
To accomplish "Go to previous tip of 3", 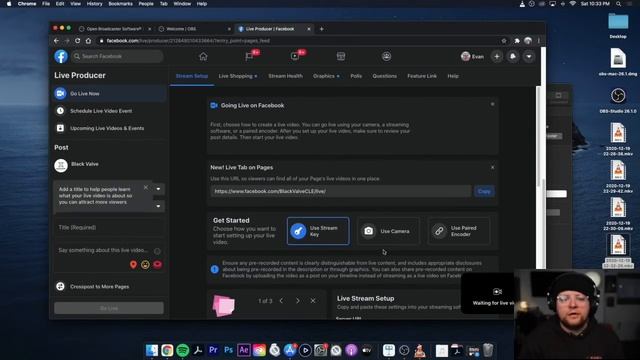I will 281,301.
